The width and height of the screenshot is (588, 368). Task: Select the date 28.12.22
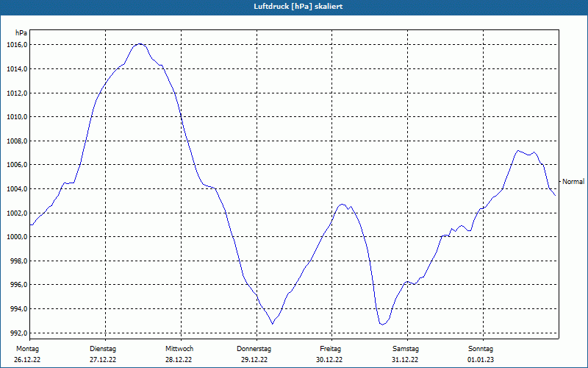tap(179, 360)
